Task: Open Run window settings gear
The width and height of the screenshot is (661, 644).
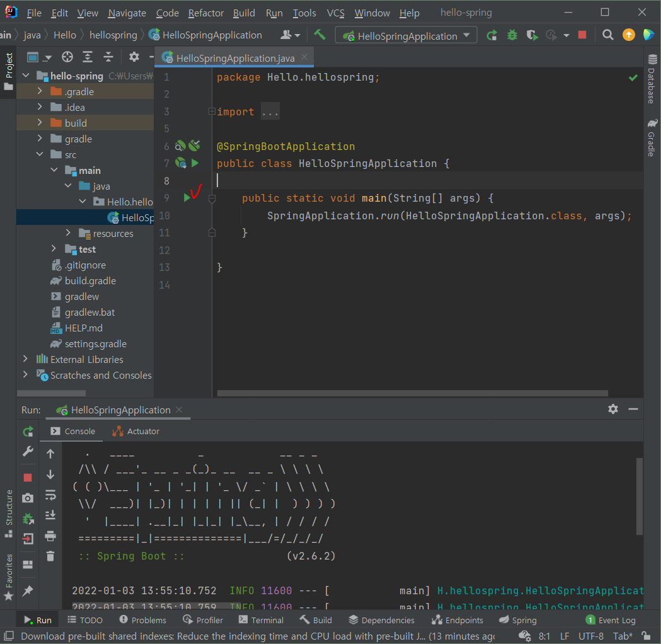Action: tap(613, 409)
